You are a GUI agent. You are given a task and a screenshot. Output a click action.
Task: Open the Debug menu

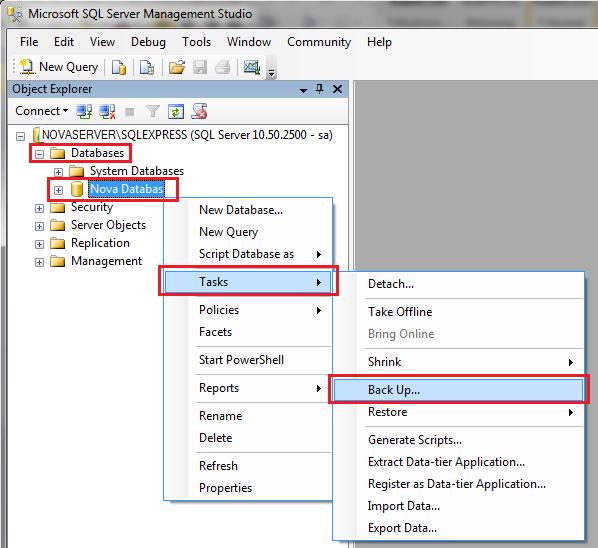pyautogui.click(x=148, y=42)
